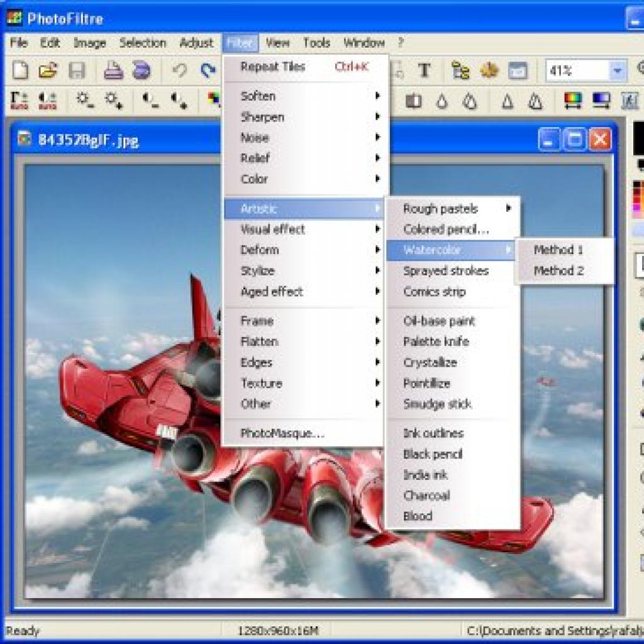644x644 pixels.
Task: Select the Text tool T icon
Action: tap(425, 70)
